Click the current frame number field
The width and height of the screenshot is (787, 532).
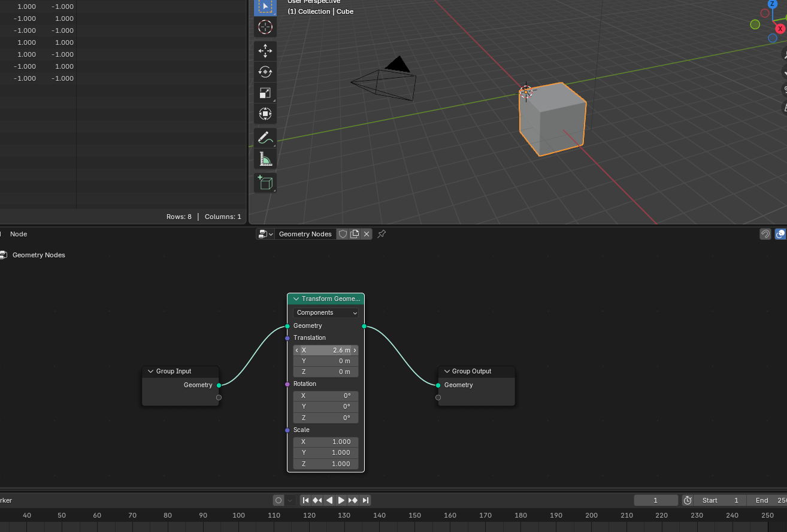(656, 500)
